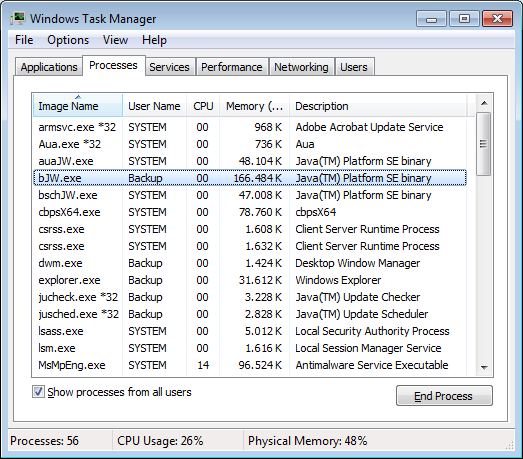Click the vertical scrollbar thumb
The height and width of the screenshot is (459, 523).
point(484,144)
